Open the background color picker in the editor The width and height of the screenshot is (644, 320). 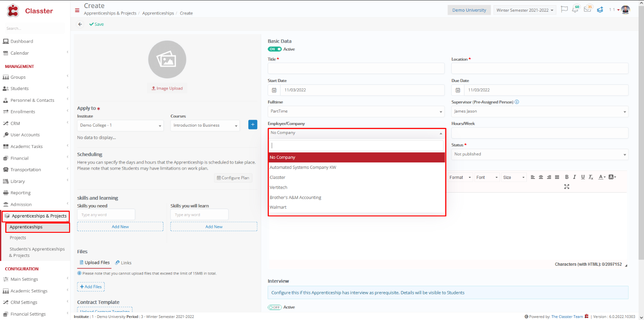[612, 177]
